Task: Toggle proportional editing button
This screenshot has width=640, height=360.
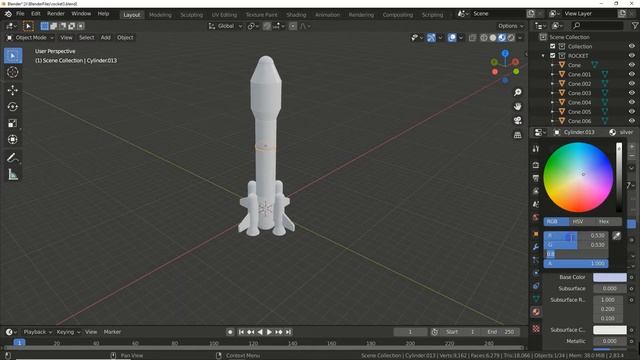Action: (x=293, y=26)
